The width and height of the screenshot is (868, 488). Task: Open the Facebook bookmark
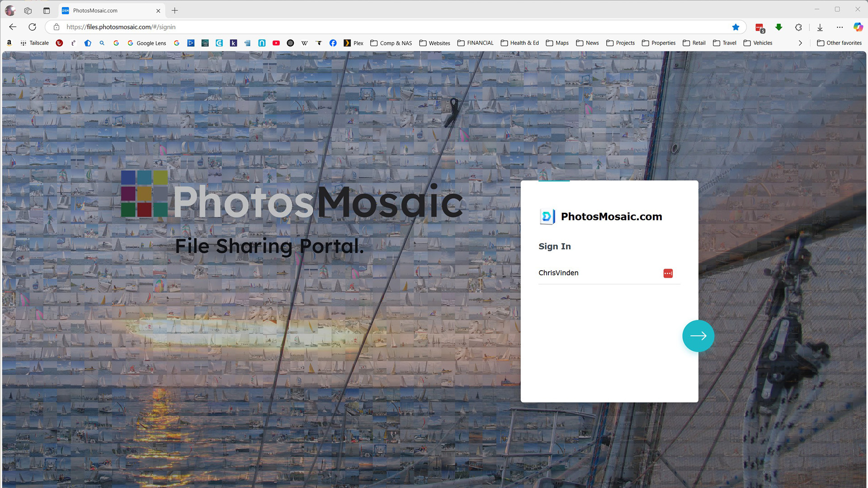pyautogui.click(x=333, y=43)
